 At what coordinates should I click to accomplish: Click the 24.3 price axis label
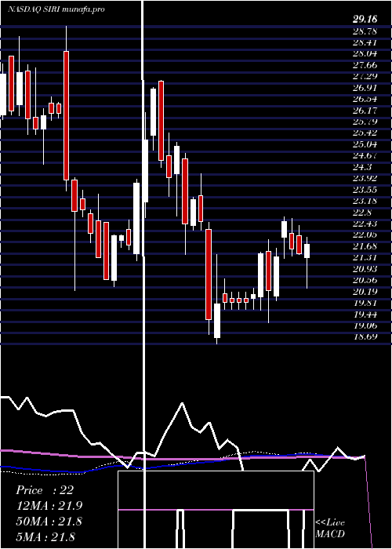click(361, 166)
